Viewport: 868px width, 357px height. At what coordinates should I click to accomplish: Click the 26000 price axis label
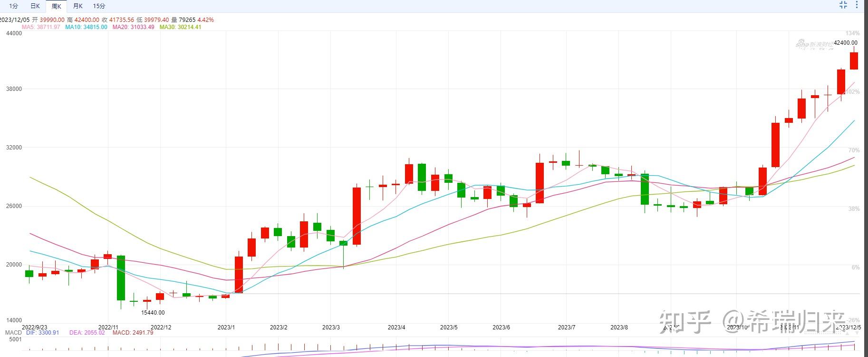14,206
